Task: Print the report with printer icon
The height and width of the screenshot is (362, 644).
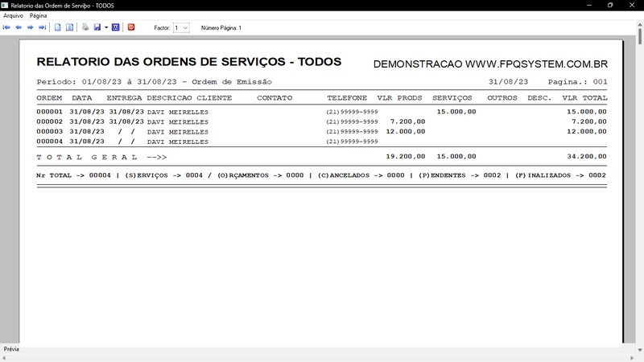Action: (85, 27)
